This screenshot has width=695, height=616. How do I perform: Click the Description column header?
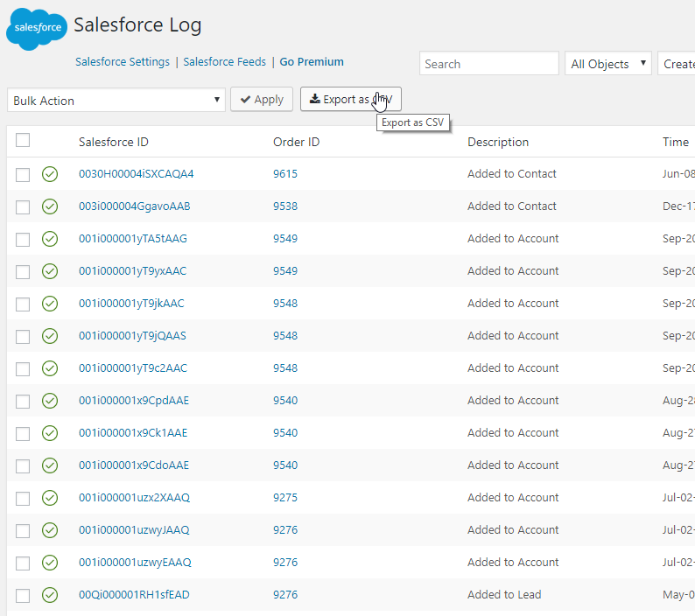498,142
